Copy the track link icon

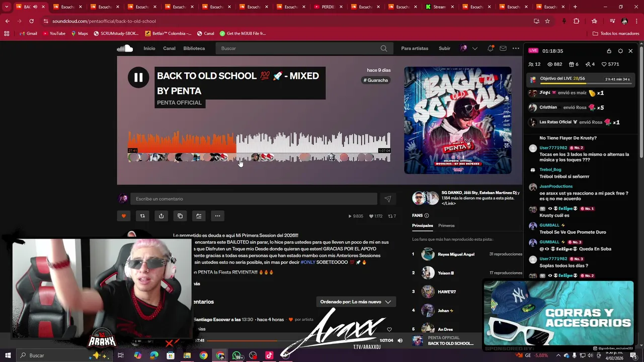(x=180, y=216)
